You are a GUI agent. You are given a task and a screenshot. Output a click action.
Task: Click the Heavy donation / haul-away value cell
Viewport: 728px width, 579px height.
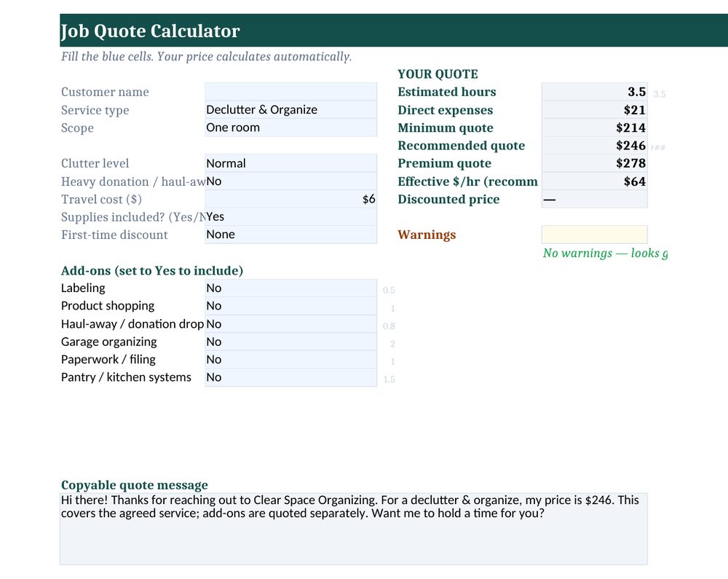pyautogui.click(x=290, y=181)
